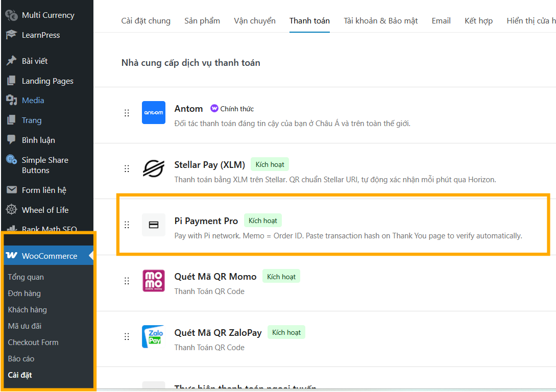The height and width of the screenshot is (392, 556).
Task: Click the drag handle for Quét Mã QR Momo
Action: pos(127,281)
